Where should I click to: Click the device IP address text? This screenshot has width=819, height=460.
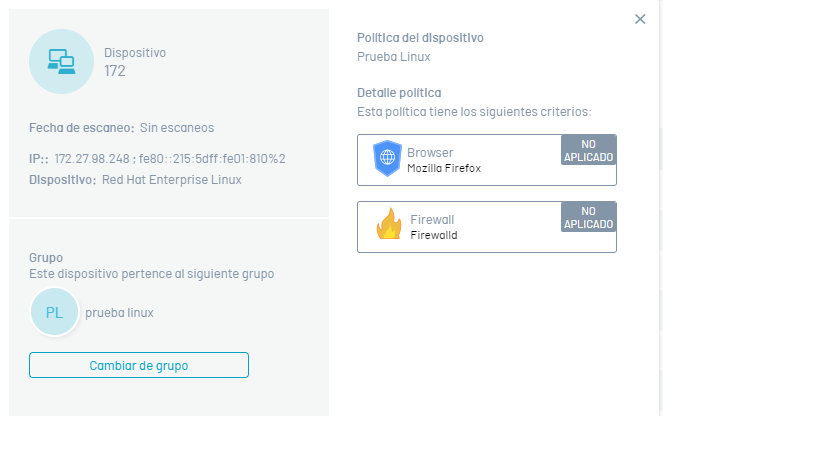click(x=170, y=159)
